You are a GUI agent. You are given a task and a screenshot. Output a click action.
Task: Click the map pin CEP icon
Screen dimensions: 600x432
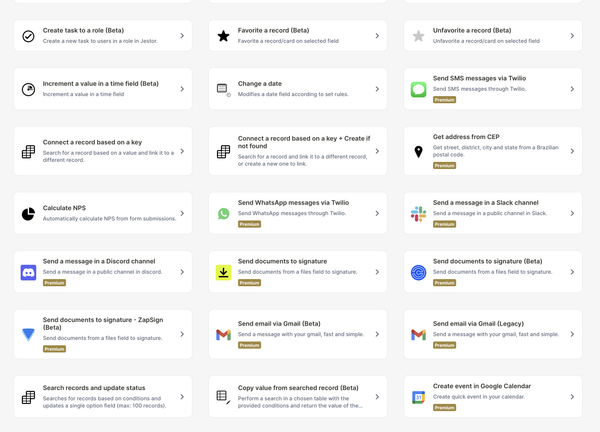pyautogui.click(x=418, y=152)
